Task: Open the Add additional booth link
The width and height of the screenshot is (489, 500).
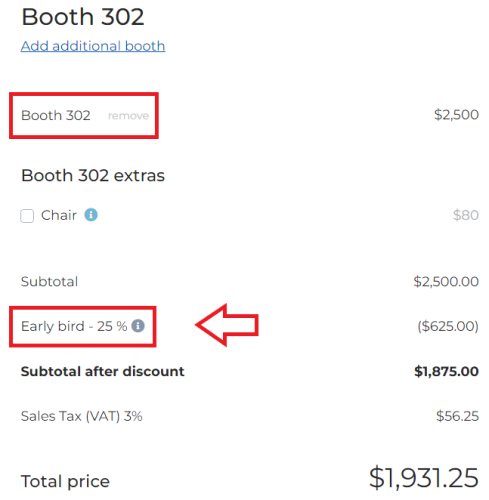Action: (x=93, y=46)
